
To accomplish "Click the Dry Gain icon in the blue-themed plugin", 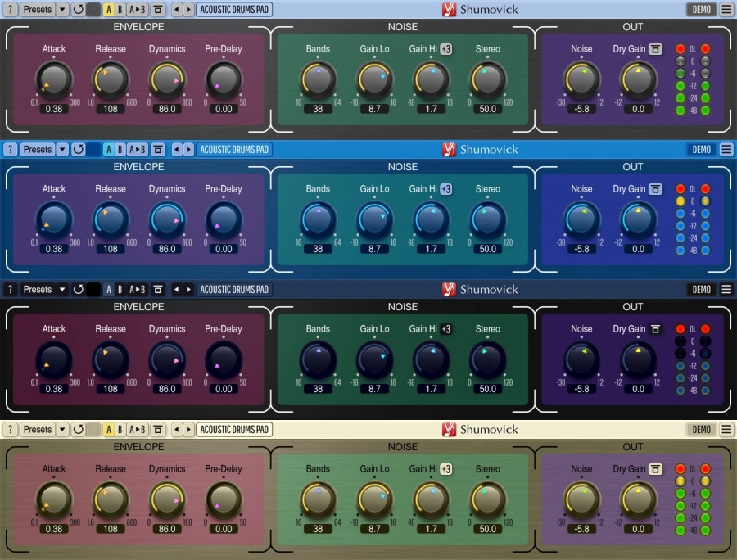I will (656, 189).
